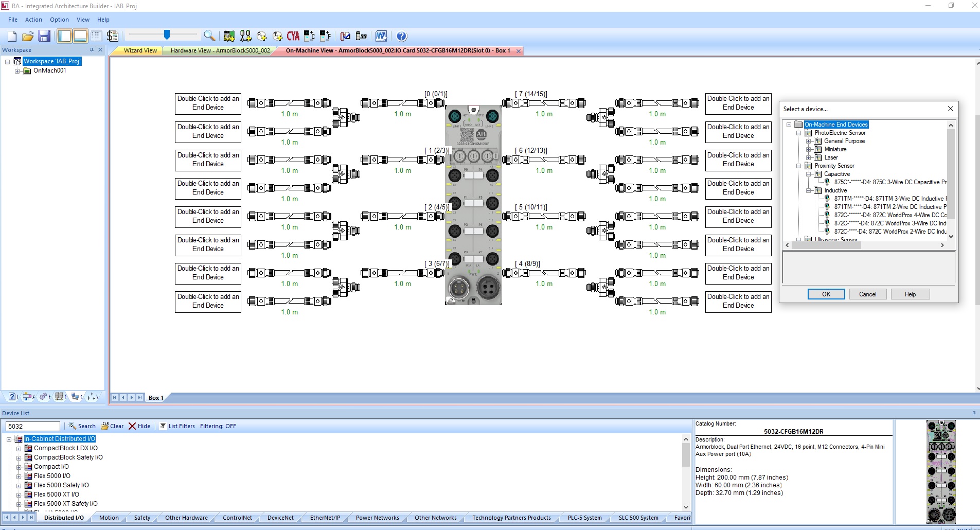
Task: Open the Option menu
Action: point(59,20)
